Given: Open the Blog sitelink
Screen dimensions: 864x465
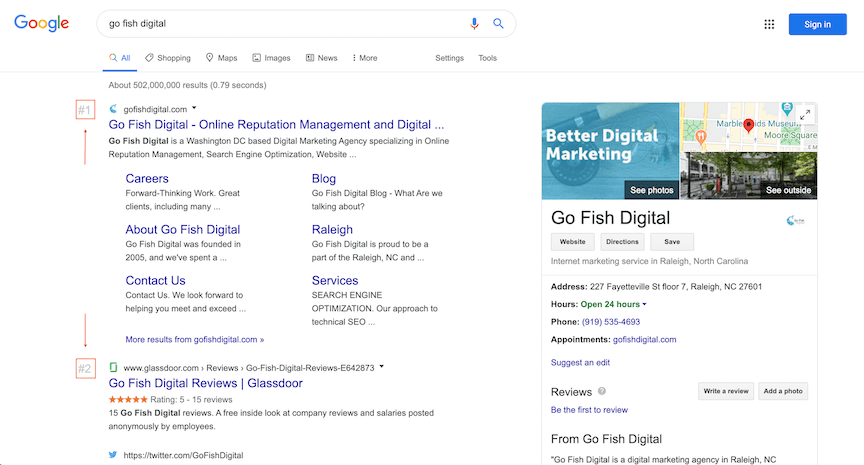Looking at the screenshot, I should tap(323, 179).
